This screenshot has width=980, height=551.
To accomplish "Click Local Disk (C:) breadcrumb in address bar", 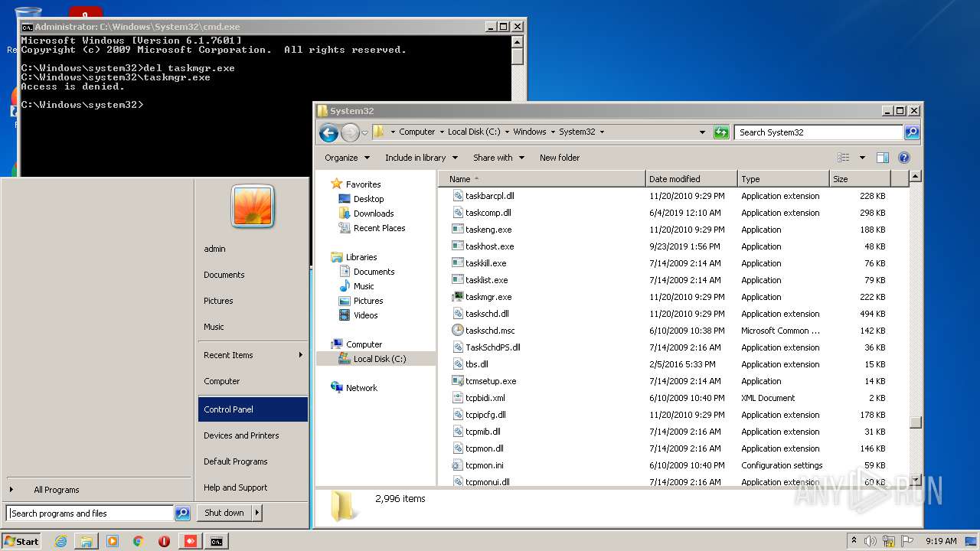I will 473,132.
